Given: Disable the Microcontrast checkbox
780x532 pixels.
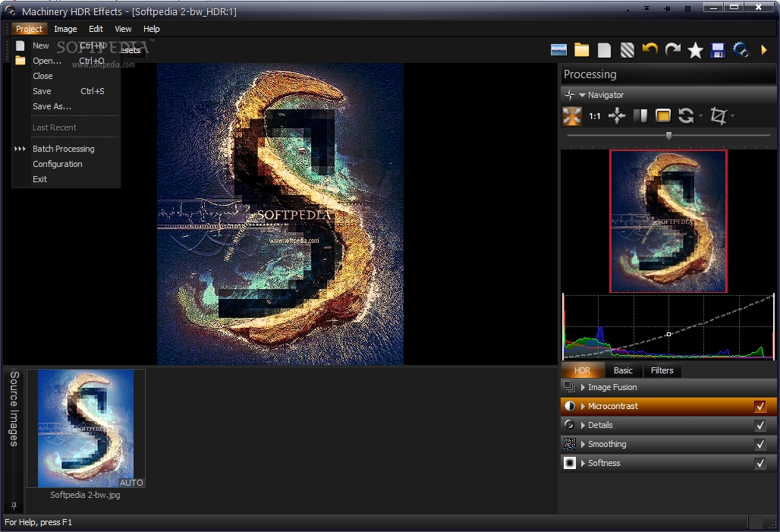Looking at the screenshot, I should click(x=760, y=406).
